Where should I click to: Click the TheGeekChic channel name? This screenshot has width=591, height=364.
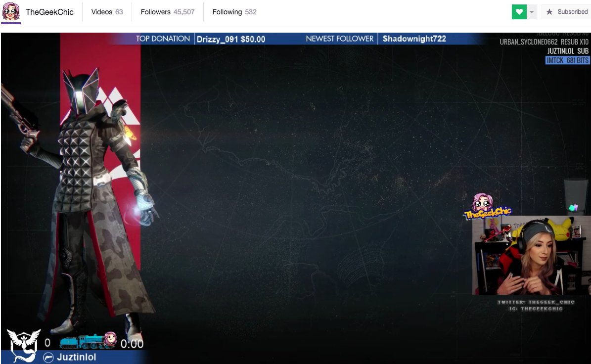click(49, 12)
